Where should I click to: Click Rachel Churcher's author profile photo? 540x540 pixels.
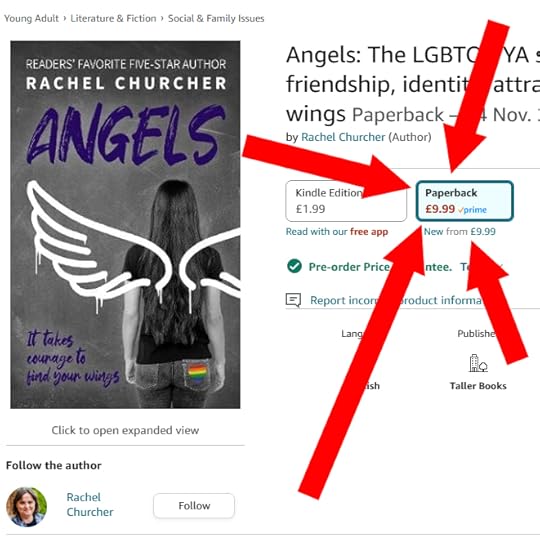(26, 507)
